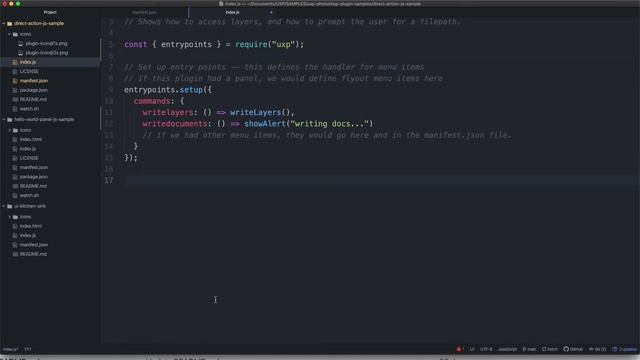Open index.html in ui-kitchen-sink

31,226
